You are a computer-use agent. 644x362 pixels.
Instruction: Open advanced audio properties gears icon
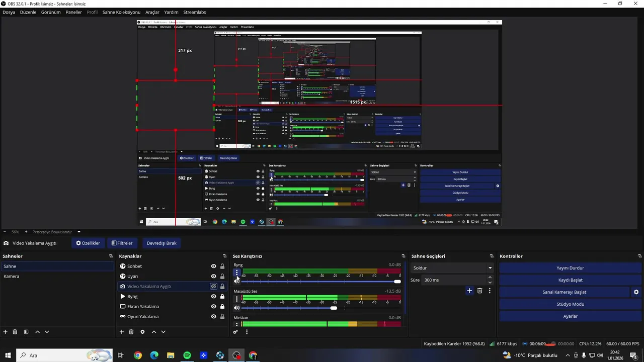(235, 332)
